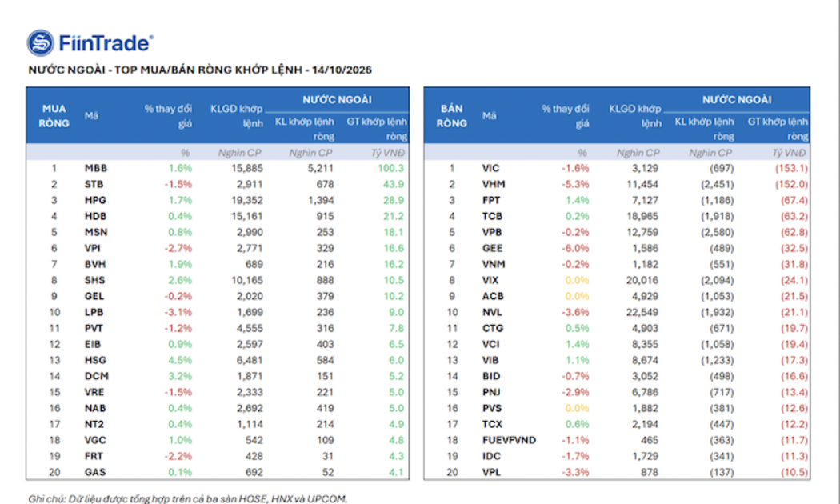Select the SHS ticker cell
Screen dimensions: 840x504
(x=95, y=280)
